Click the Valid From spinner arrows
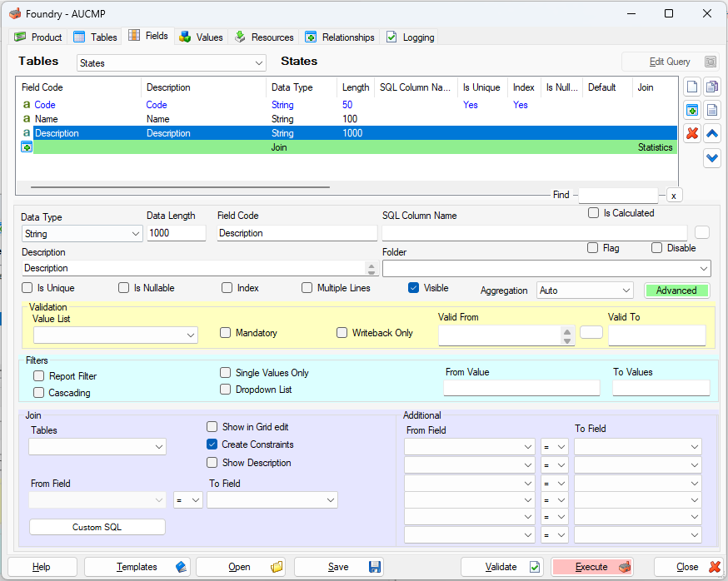Screen dimensions: 728x581 click(x=567, y=336)
